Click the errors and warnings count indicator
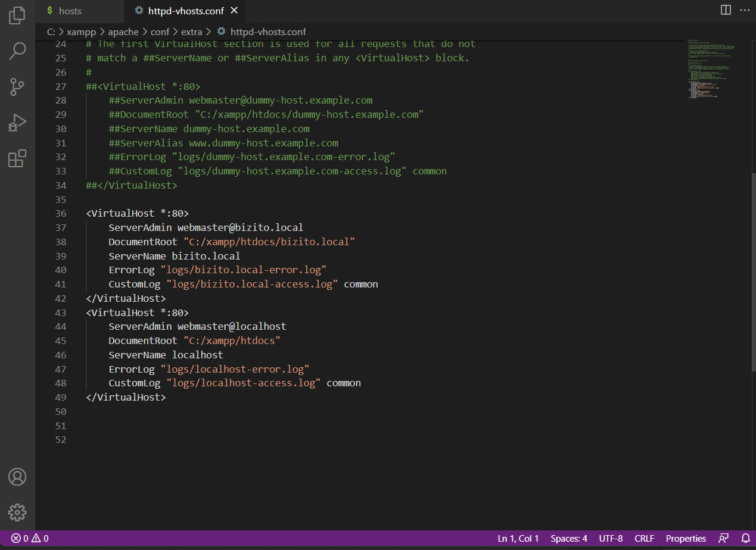 30,539
